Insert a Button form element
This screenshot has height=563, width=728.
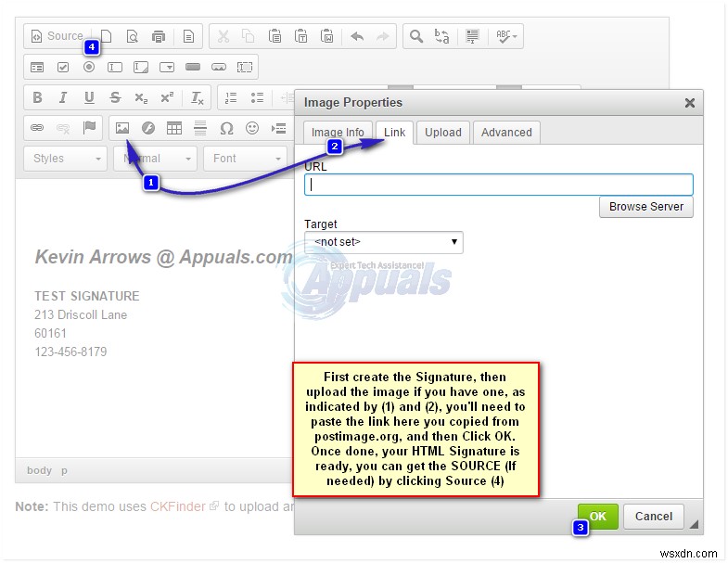point(193,68)
